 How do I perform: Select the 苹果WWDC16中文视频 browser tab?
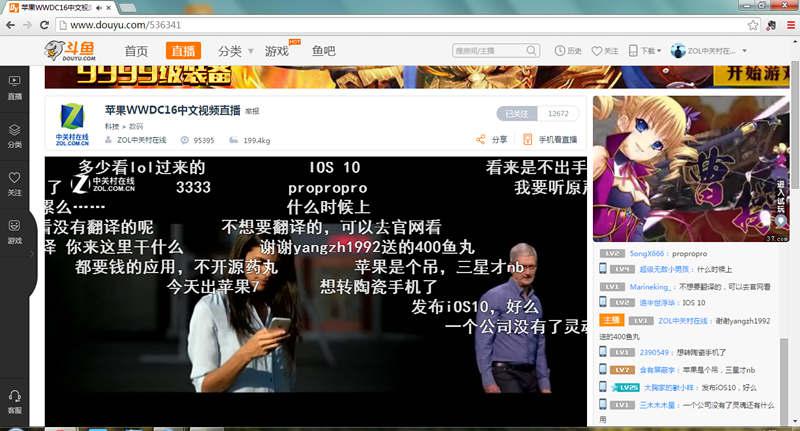(60, 8)
